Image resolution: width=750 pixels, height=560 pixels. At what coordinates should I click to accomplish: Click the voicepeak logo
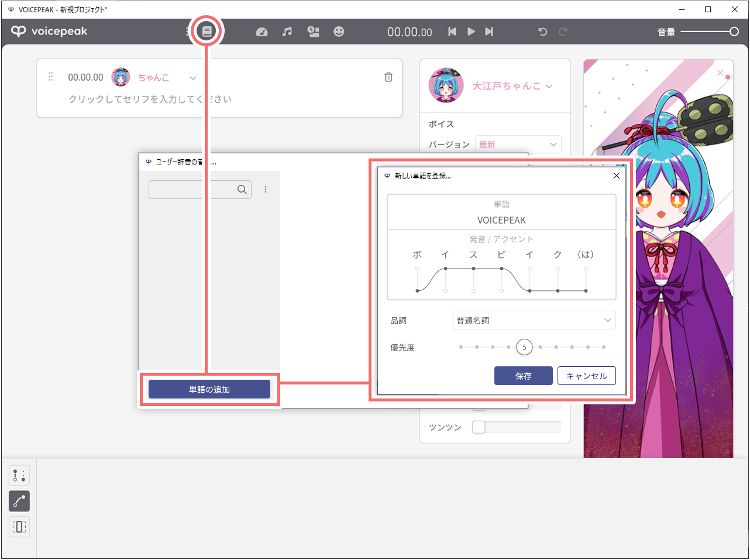point(49,32)
